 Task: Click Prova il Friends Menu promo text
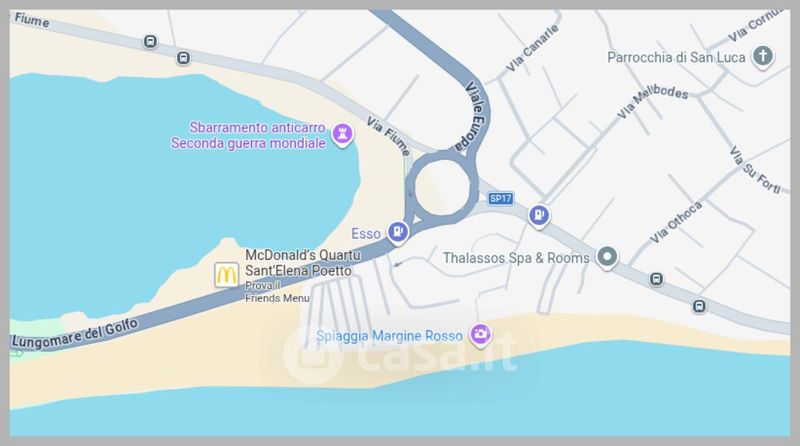click(x=277, y=292)
